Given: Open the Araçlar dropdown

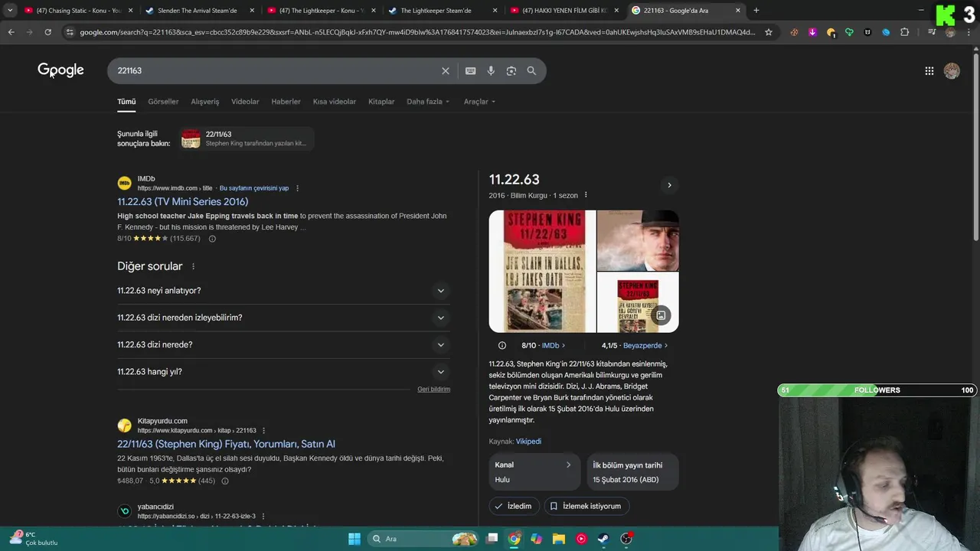Looking at the screenshot, I should (479, 102).
